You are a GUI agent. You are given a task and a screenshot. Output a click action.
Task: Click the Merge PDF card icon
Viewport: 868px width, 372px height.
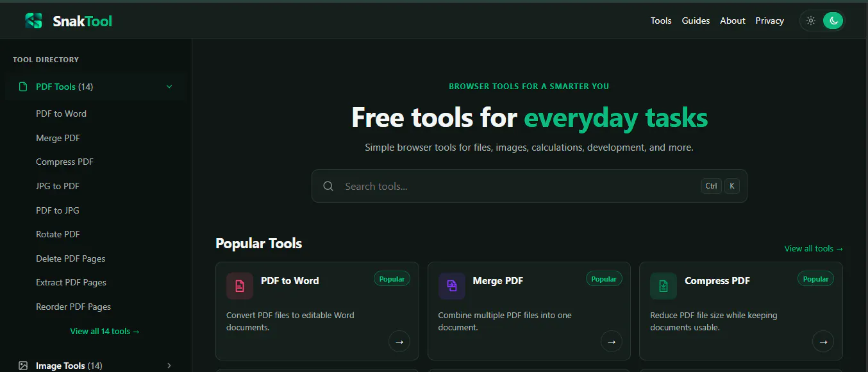pyautogui.click(x=452, y=286)
